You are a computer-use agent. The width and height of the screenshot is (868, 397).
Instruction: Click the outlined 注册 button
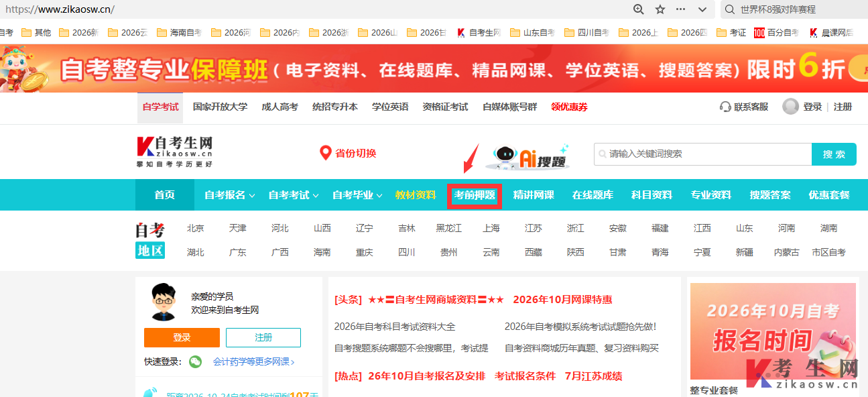tap(263, 337)
